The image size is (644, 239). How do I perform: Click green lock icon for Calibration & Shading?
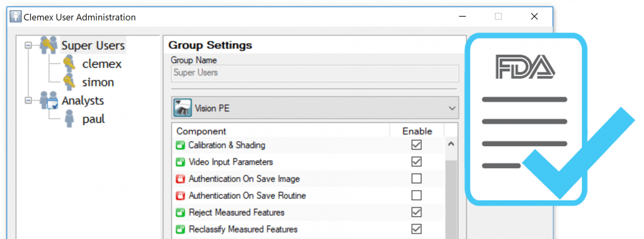(180, 146)
